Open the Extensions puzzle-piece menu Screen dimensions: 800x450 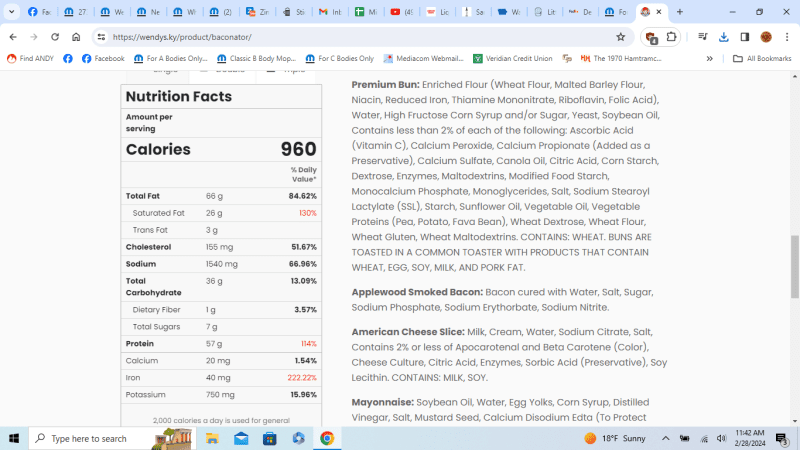671,37
